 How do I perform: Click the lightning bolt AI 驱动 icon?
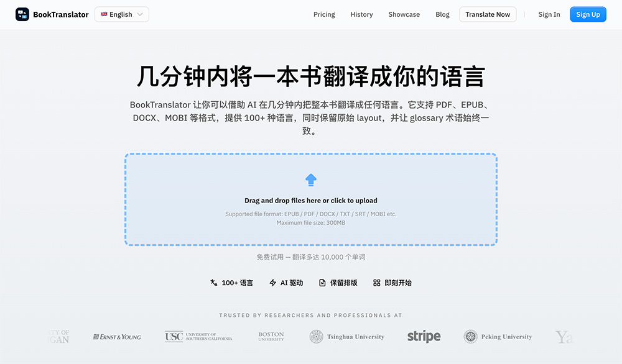[x=272, y=283]
